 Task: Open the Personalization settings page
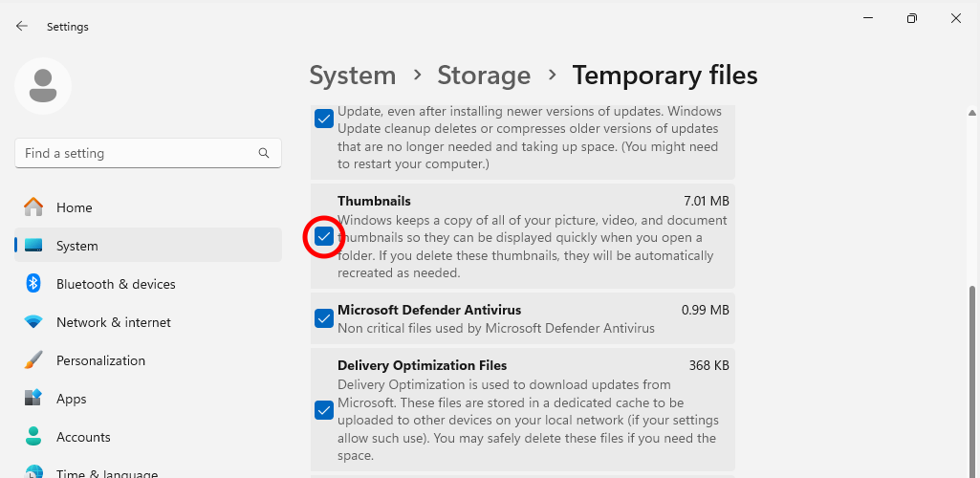click(x=100, y=360)
